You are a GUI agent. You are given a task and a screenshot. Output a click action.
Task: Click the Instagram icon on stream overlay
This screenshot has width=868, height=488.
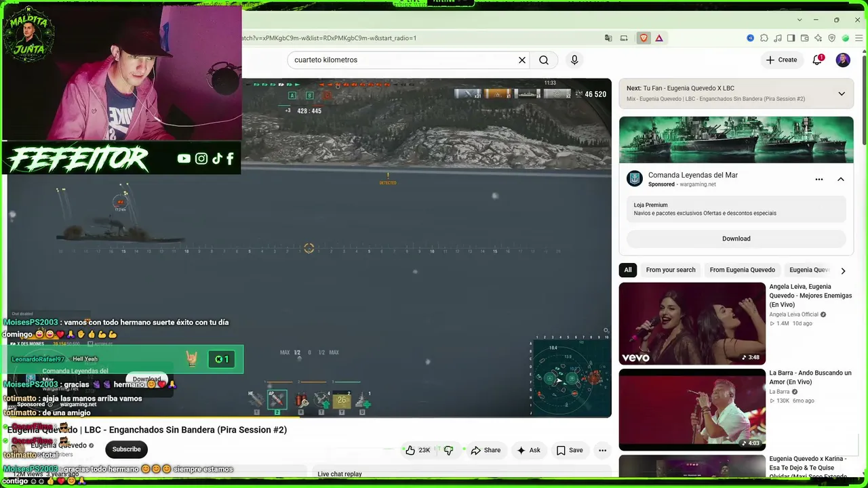click(201, 159)
